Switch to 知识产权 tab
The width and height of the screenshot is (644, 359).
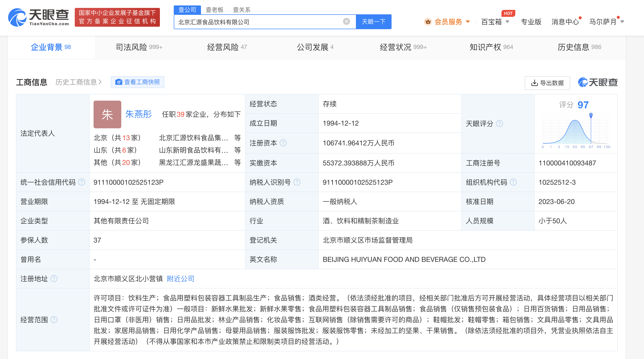(491, 47)
